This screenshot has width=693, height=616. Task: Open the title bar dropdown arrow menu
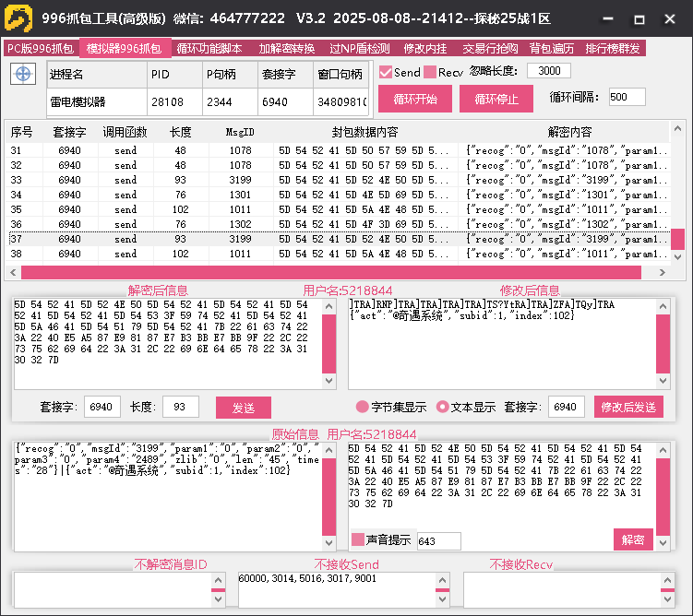(607, 18)
